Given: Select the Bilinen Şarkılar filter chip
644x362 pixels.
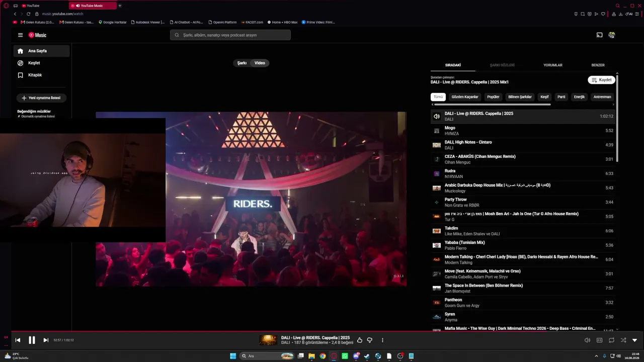Looking at the screenshot, I should (520, 97).
